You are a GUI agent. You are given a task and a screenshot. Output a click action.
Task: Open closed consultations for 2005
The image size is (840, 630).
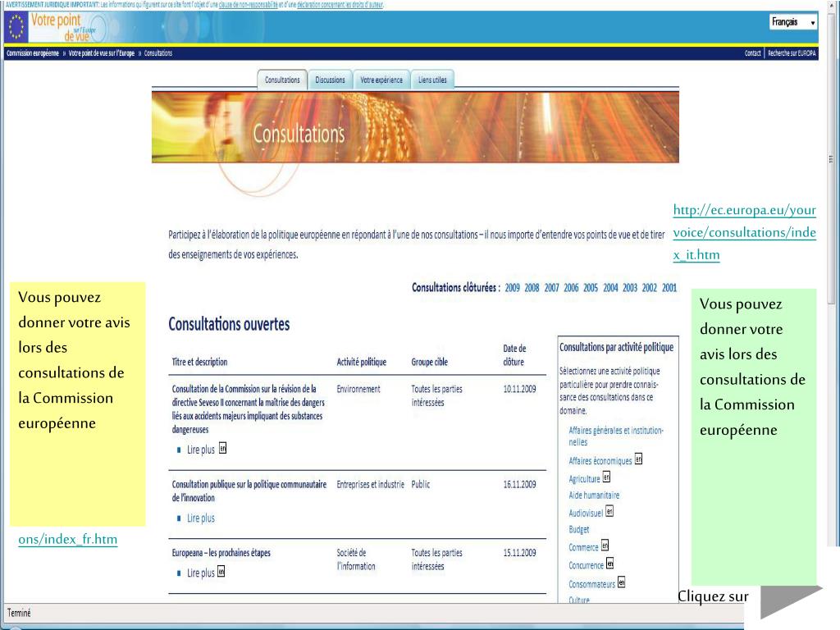[591, 288]
